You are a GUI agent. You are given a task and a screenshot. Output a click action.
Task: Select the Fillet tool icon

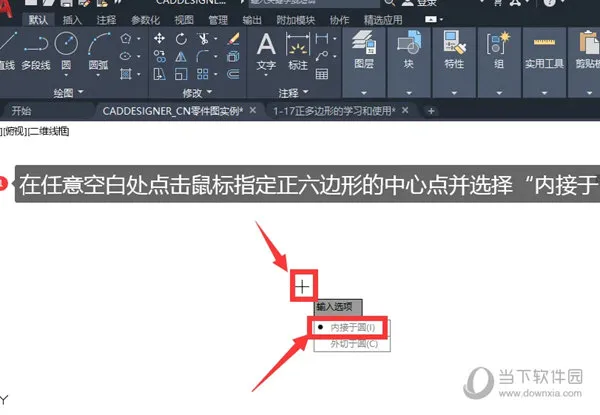click(202, 57)
